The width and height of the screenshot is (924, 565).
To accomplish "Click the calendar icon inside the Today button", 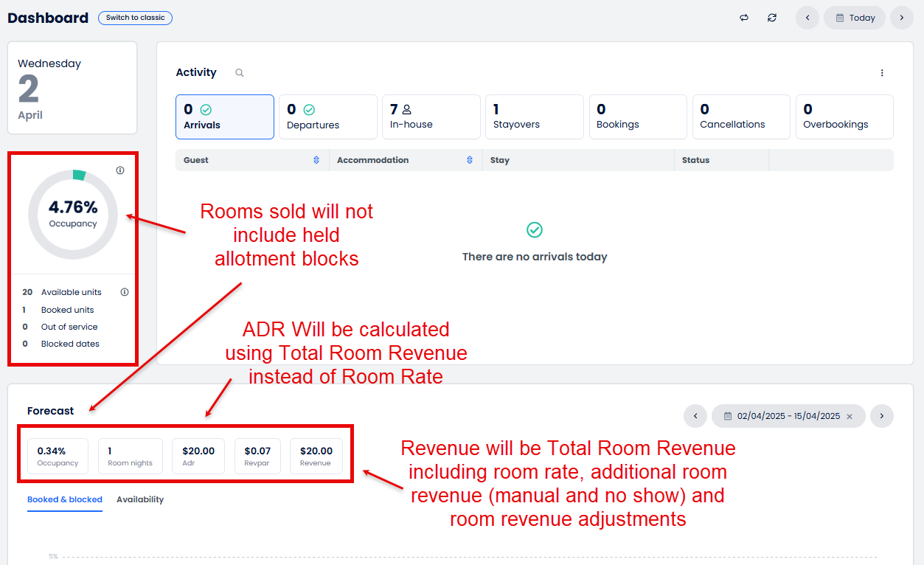I will pyautogui.click(x=840, y=17).
